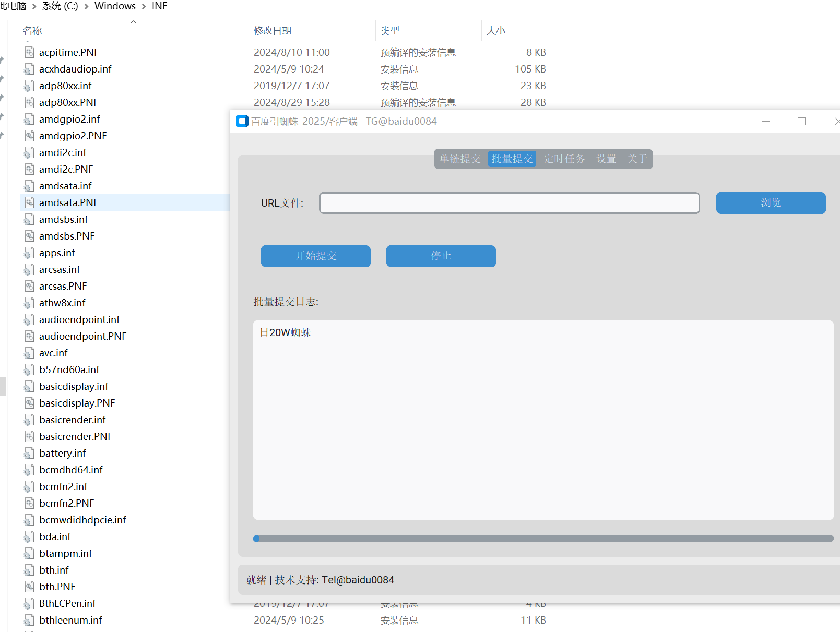Select the 批量提交 tab
The height and width of the screenshot is (632, 840).
pyautogui.click(x=512, y=159)
